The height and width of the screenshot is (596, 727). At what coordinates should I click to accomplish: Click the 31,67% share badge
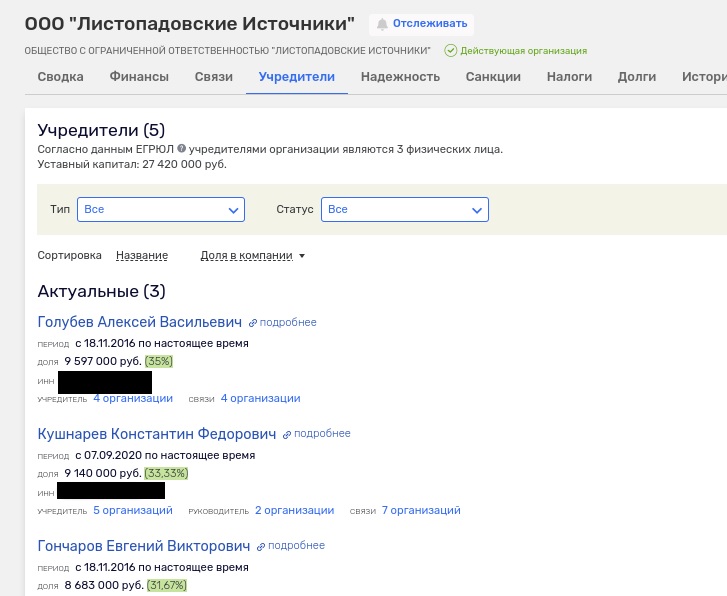[167, 585]
